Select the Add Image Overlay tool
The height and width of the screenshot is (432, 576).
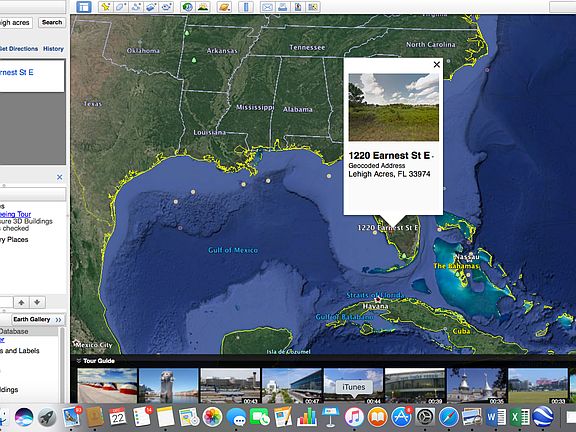[x=151, y=7]
